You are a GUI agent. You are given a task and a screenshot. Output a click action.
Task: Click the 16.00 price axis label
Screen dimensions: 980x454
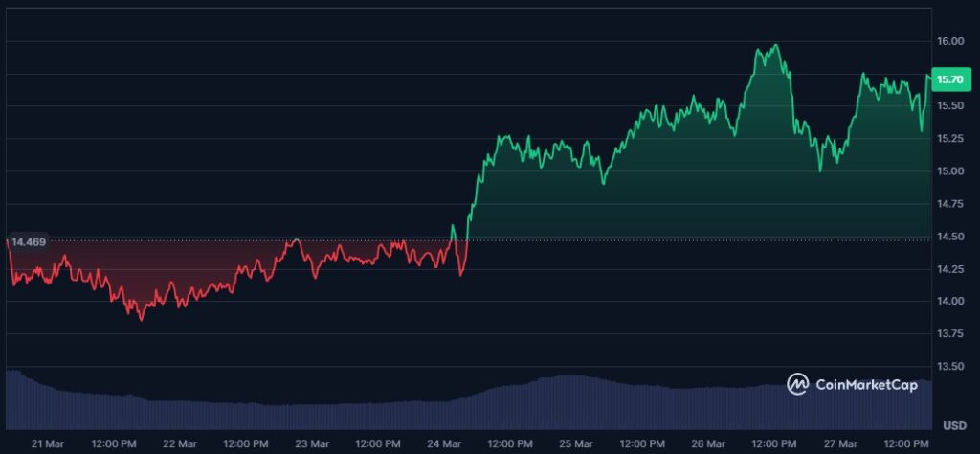pyautogui.click(x=953, y=41)
